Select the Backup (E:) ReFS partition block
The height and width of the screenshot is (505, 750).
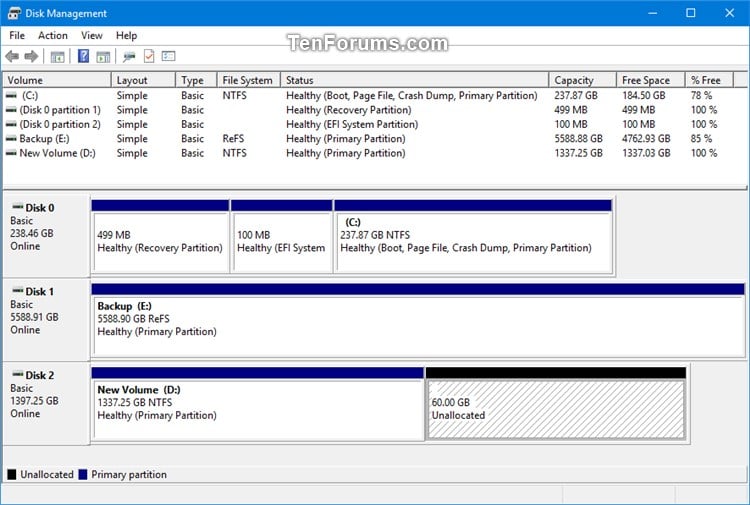tap(418, 320)
